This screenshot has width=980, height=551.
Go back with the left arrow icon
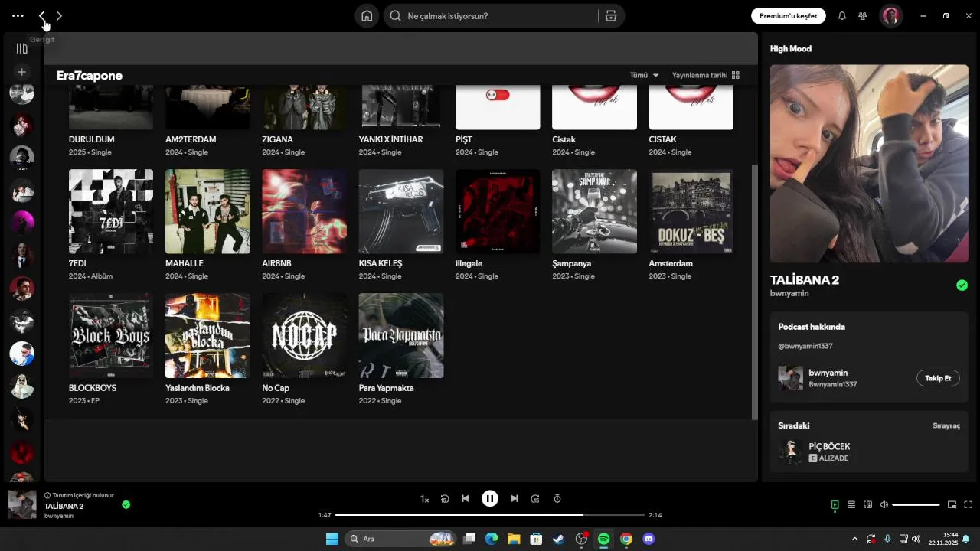point(42,16)
